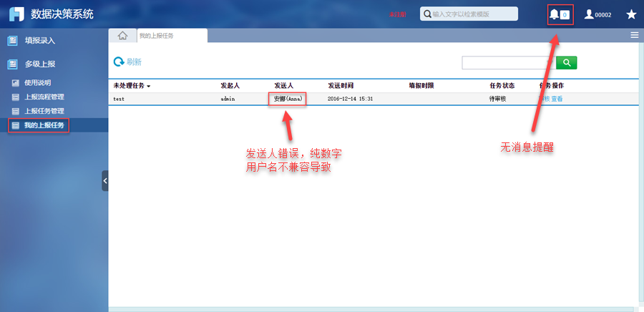The height and width of the screenshot is (312, 644).
Task: Click the 任务操作 column header
Action: (x=551, y=86)
